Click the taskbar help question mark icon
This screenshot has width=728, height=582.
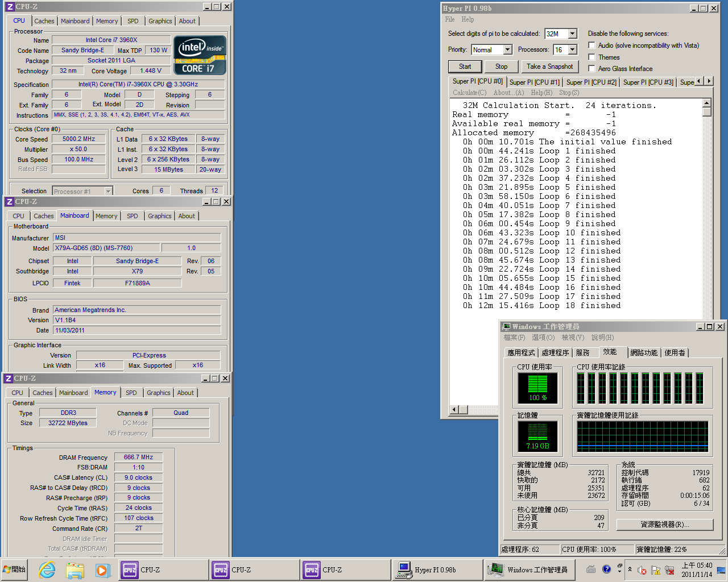pyautogui.click(x=606, y=569)
